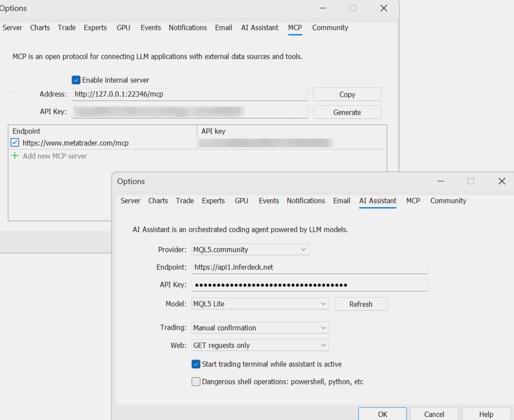
Task: Close the back Options dialog window
Action: 384,8
